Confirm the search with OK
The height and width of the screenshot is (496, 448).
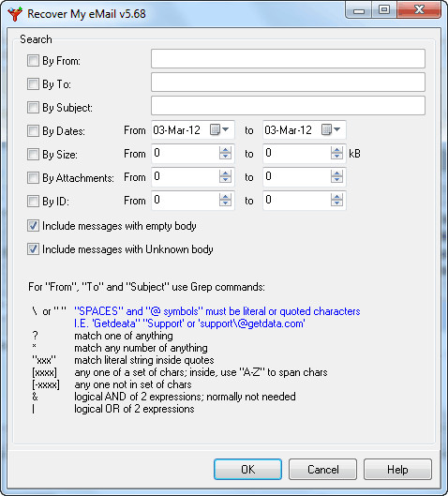click(247, 470)
